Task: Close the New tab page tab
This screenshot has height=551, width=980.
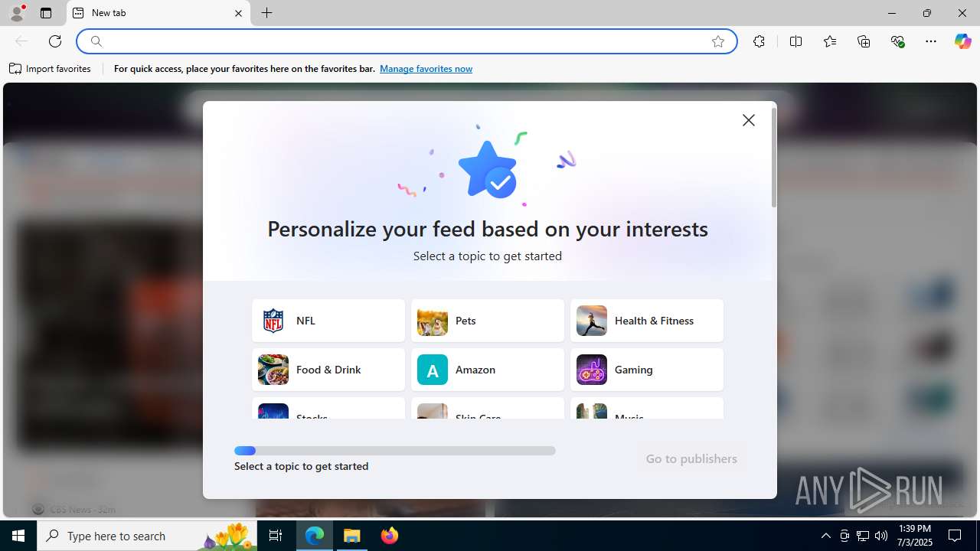Action: click(238, 13)
